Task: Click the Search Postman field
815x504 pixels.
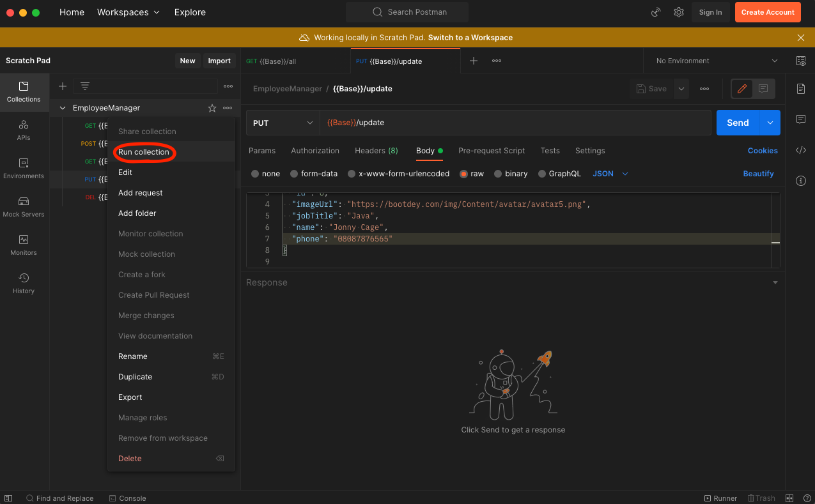Action: pos(407,12)
